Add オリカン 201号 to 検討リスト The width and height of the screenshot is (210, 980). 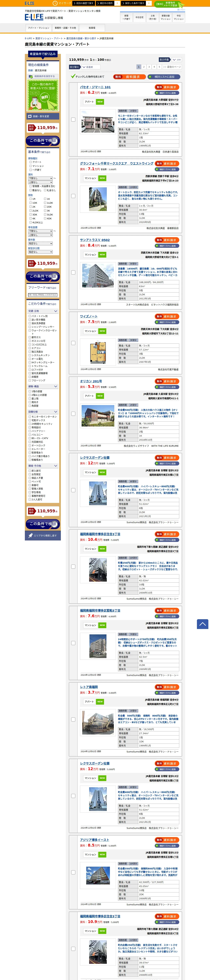tap(167, 387)
